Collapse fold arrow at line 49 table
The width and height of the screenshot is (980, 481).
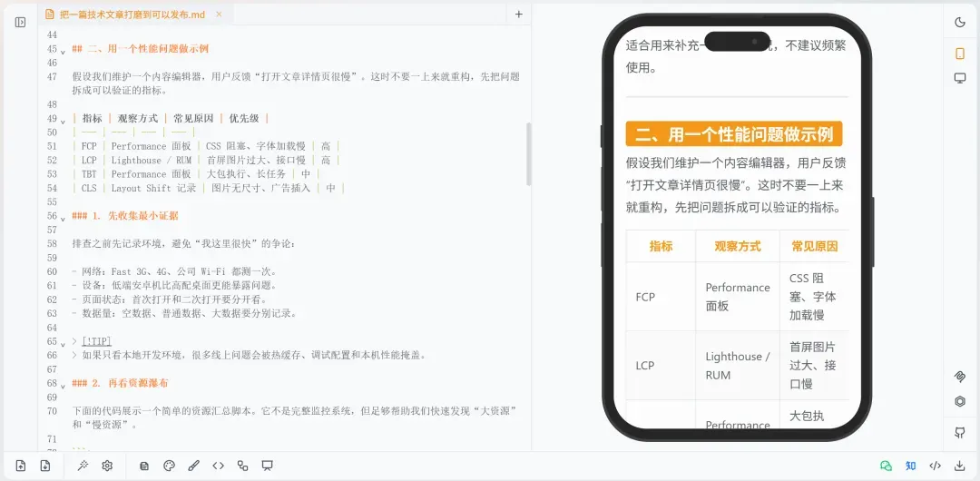(x=64, y=120)
